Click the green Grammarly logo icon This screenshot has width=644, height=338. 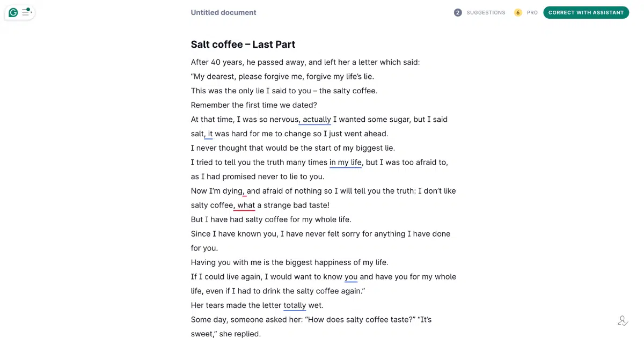coord(13,12)
